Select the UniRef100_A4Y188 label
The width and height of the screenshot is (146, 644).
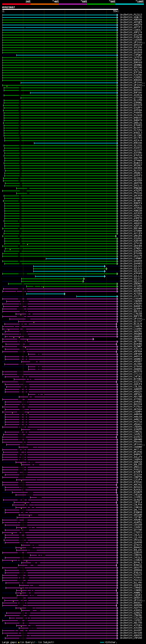click(131, 633)
